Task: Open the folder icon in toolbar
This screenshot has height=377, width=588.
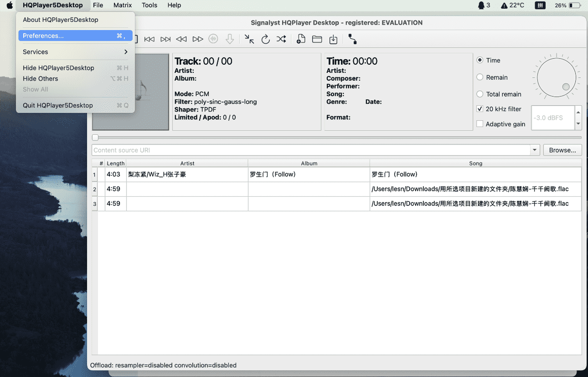Action: [x=317, y=40]
